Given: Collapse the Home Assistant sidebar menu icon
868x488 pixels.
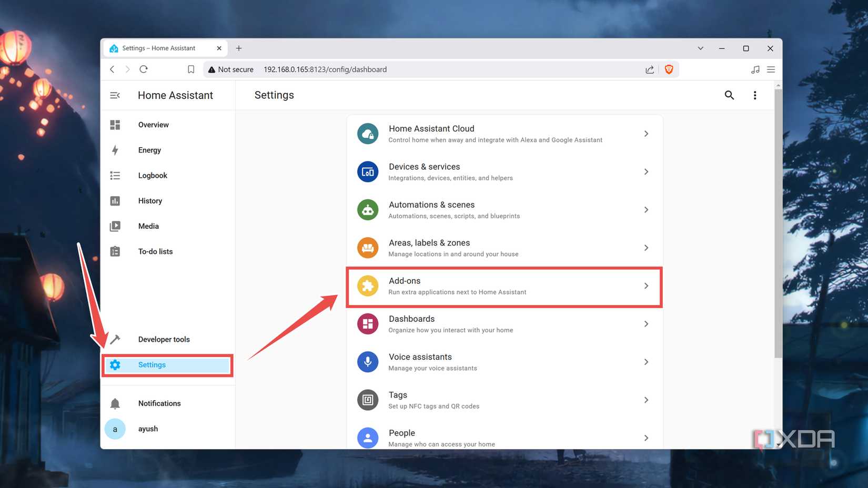Looking at the screenshot, I should point(115,95).
